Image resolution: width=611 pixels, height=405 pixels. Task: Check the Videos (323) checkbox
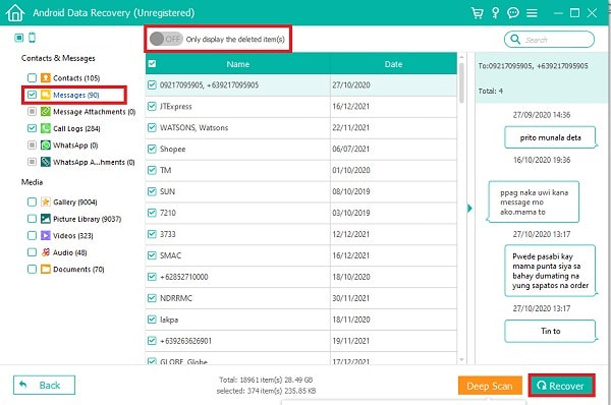(x=32, y=235)
